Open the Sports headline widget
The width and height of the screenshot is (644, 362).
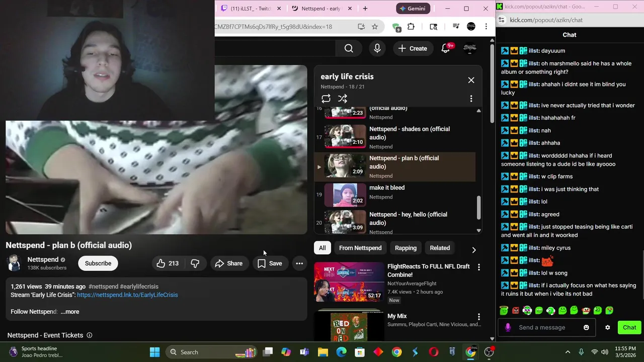[36, 352]
